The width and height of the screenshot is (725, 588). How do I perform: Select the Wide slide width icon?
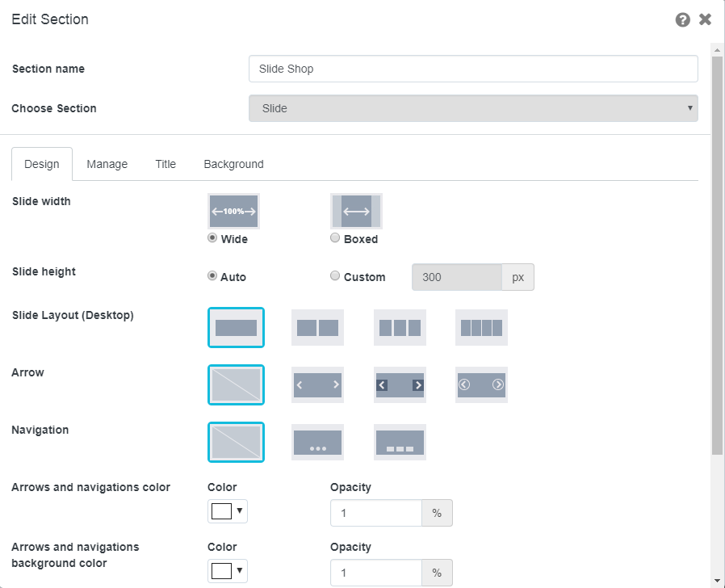(233, 211)
